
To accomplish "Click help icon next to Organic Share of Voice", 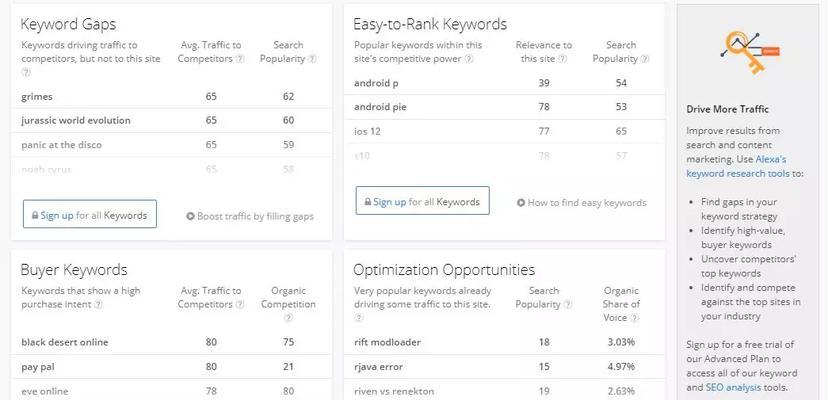I will click(635, 318).
